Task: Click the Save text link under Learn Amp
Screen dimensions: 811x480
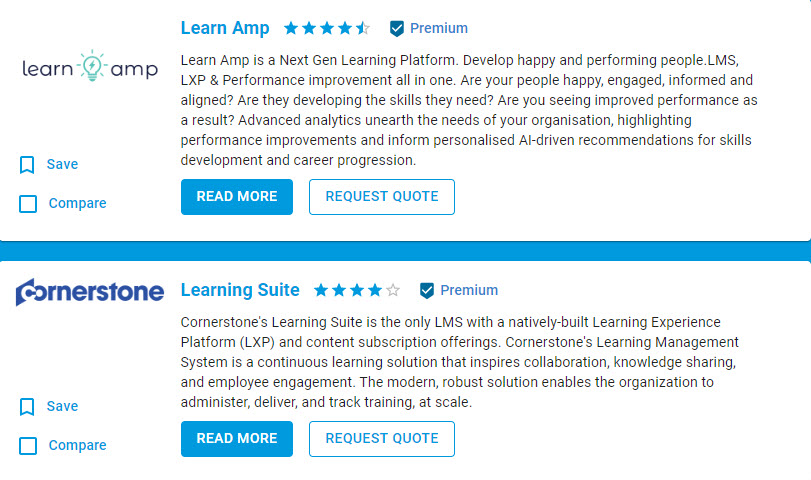Action: (x=62, y=165)
